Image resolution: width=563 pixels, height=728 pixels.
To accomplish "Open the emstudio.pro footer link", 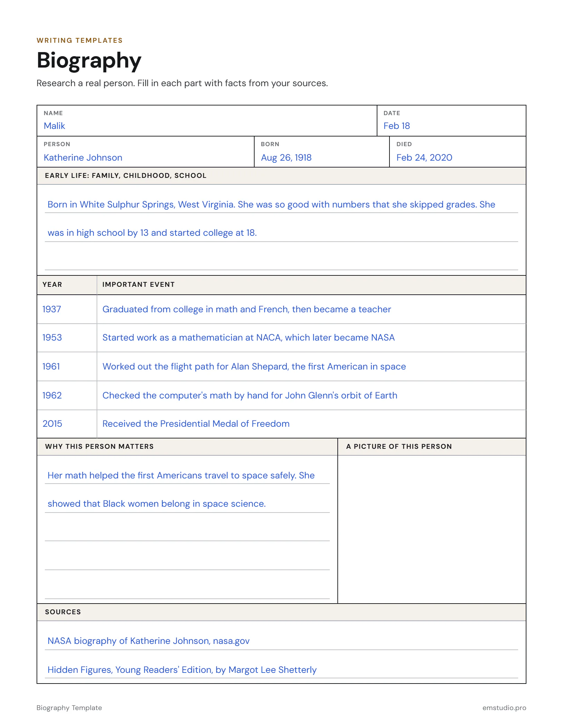I will [x=504, y=708].
